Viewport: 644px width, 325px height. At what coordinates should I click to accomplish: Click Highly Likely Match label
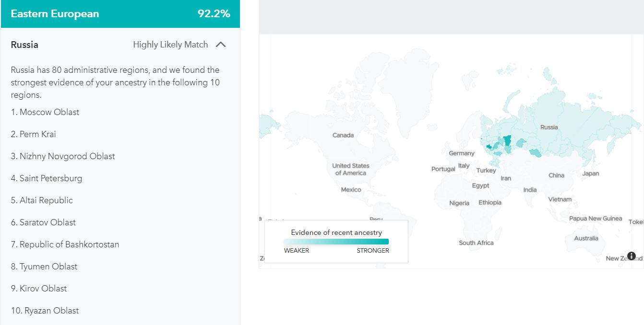170,45
